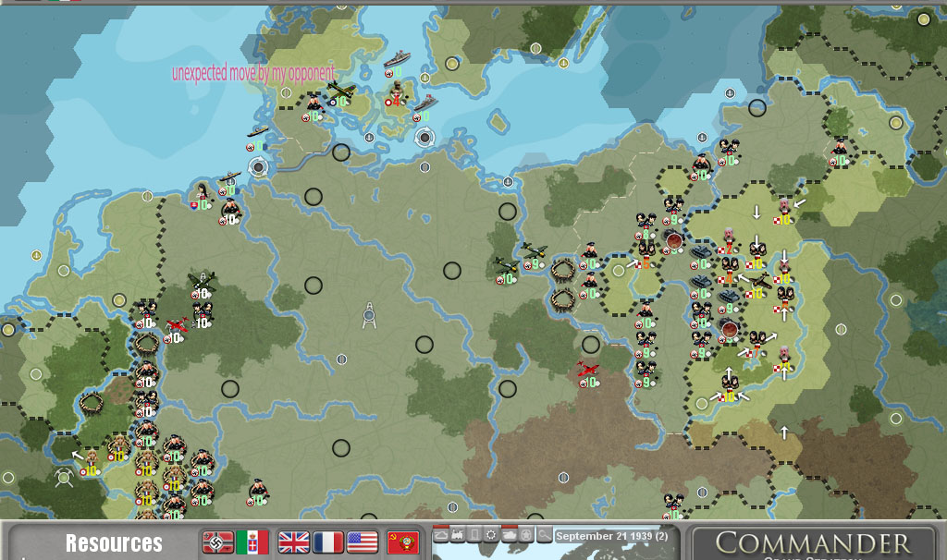
Task: Select the island unit with strength 4
Action: 396,94
